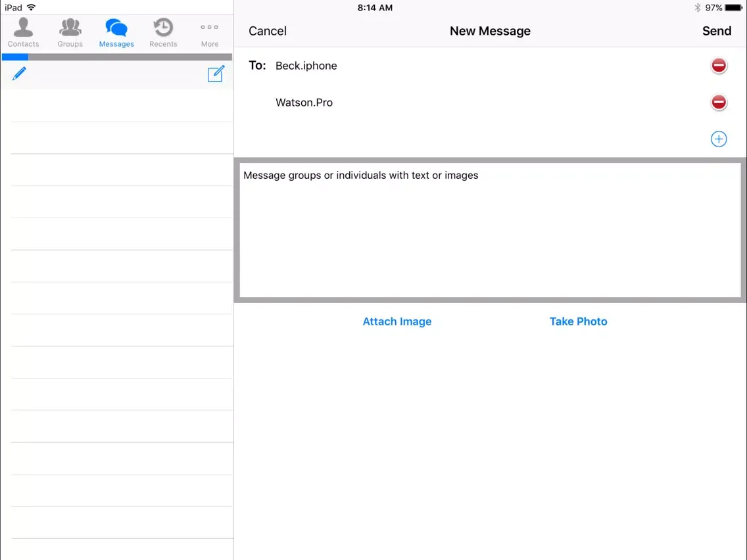Tap the pencil edit icon
The image size is (747, 560).
(x=19, y=74)
